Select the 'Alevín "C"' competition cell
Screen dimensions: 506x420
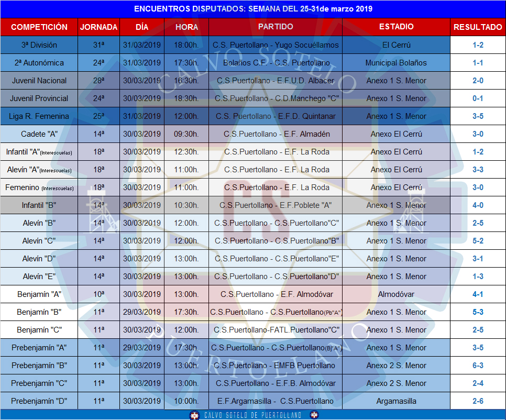pos(39,241)
